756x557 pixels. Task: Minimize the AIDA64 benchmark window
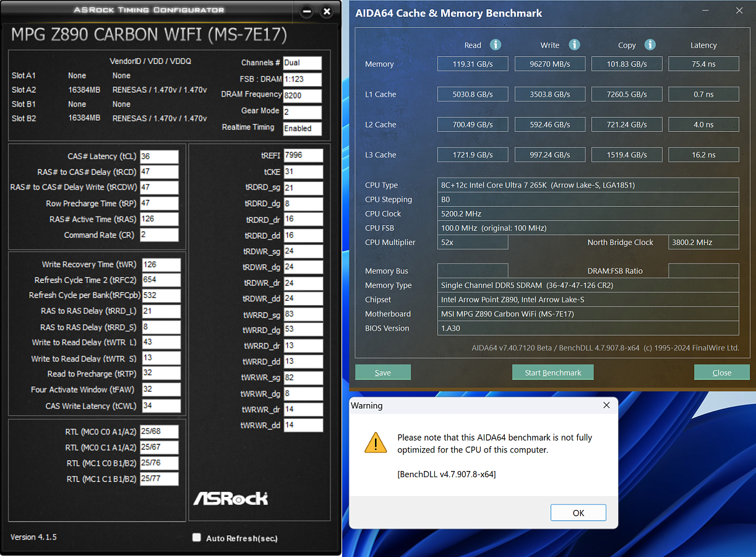point(707,11)
